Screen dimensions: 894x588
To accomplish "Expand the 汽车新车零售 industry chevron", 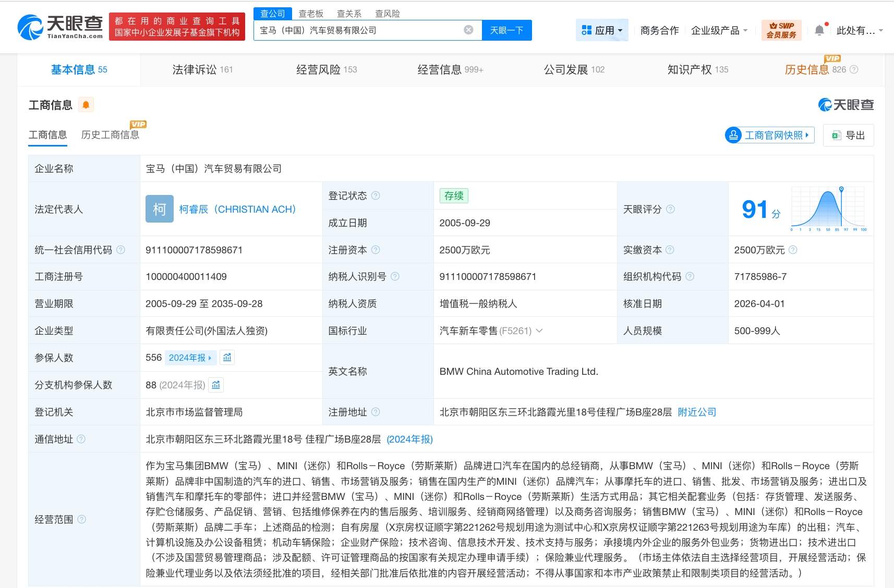I will (539, 330).
